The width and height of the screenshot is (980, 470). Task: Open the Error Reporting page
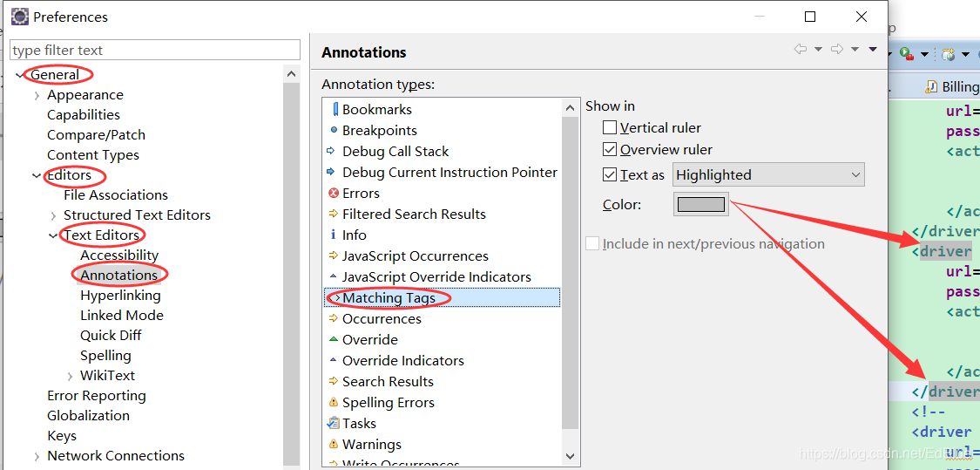[x=96, y=396]
